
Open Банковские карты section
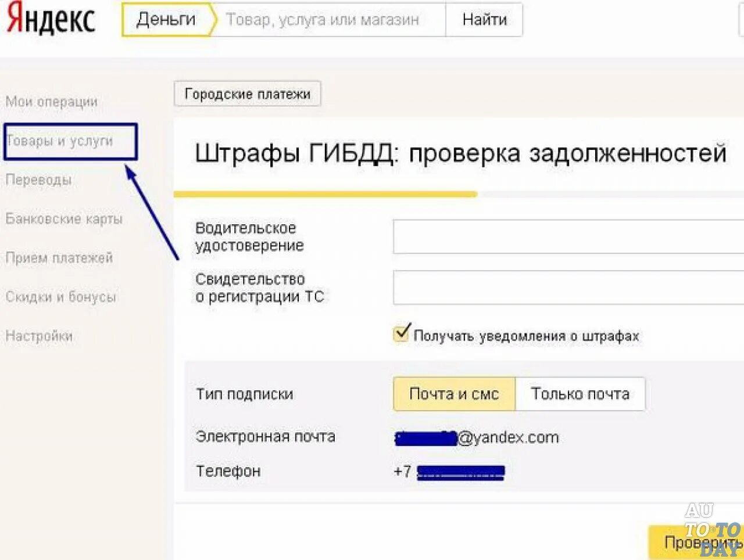click(x=64, y=219)
